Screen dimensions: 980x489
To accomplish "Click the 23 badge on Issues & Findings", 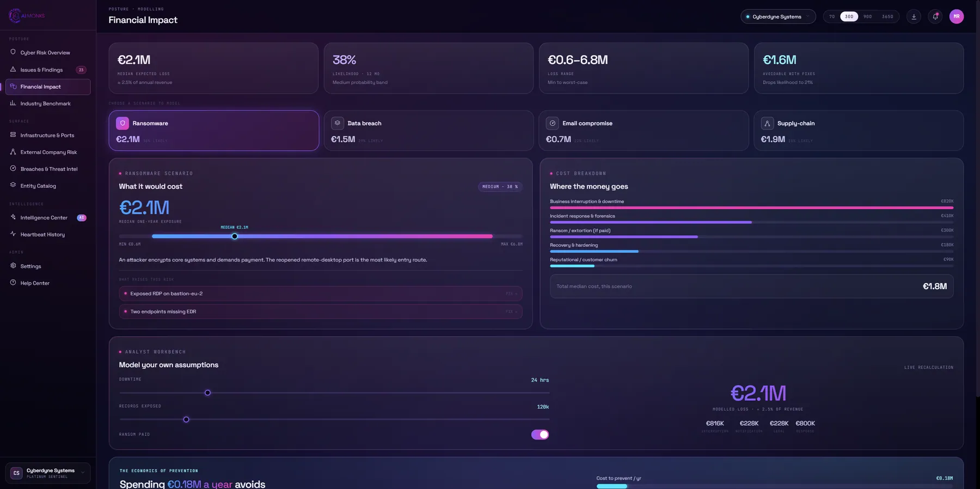I will (81, 70).
